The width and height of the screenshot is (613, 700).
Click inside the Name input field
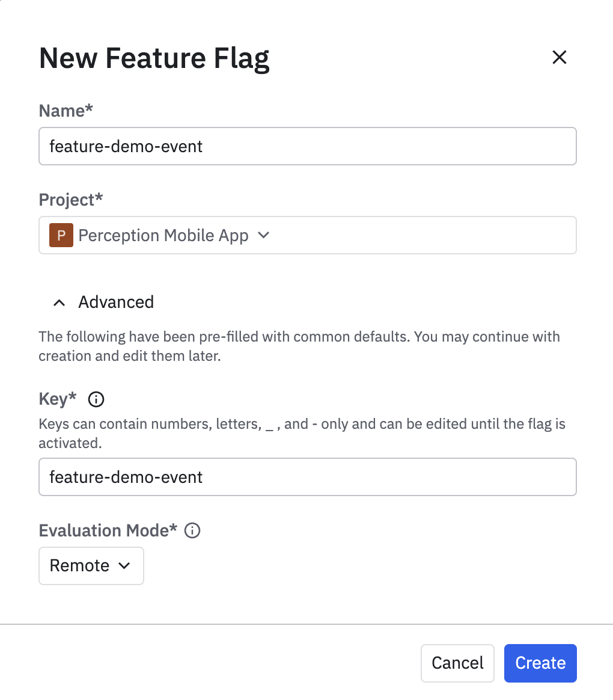[x=308, y=146]
